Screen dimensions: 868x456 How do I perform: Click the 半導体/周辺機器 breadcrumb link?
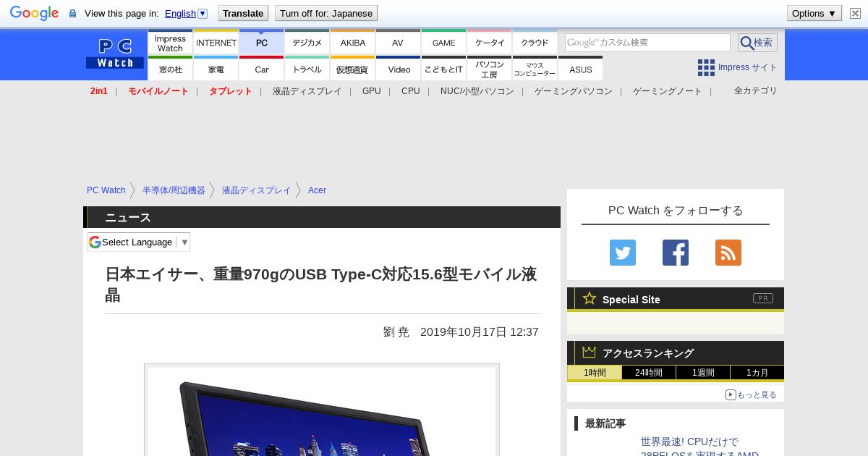point(174,190)
